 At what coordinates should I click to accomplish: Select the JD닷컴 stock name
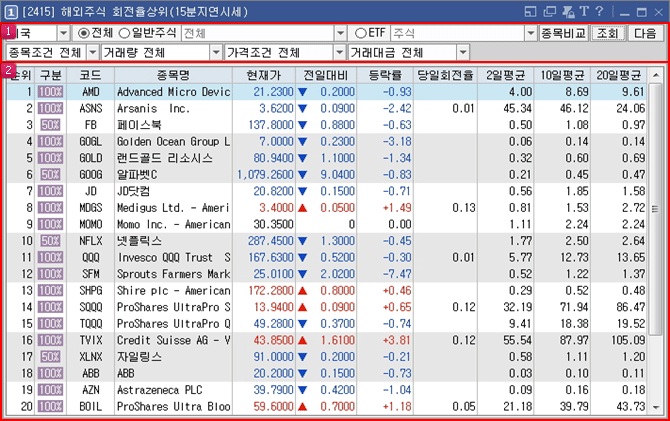coord(133,191)
